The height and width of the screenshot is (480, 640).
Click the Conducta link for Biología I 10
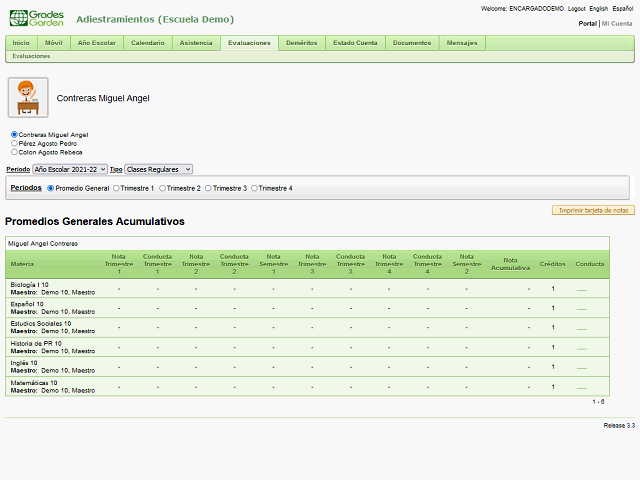click(x=582, y=288)
